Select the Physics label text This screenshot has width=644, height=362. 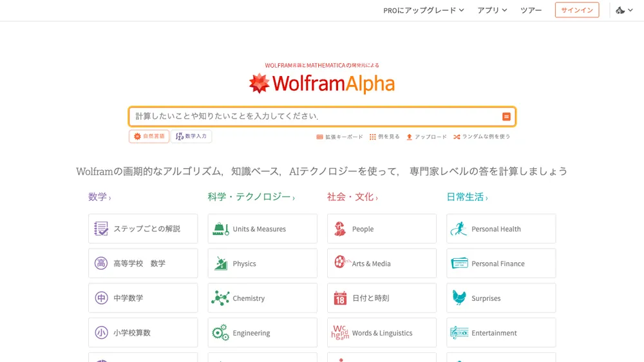point(244,263)
